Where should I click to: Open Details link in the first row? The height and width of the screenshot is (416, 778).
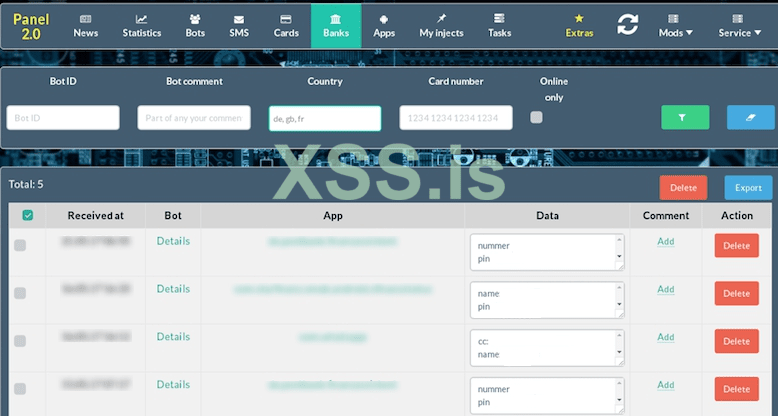(173, 241)
